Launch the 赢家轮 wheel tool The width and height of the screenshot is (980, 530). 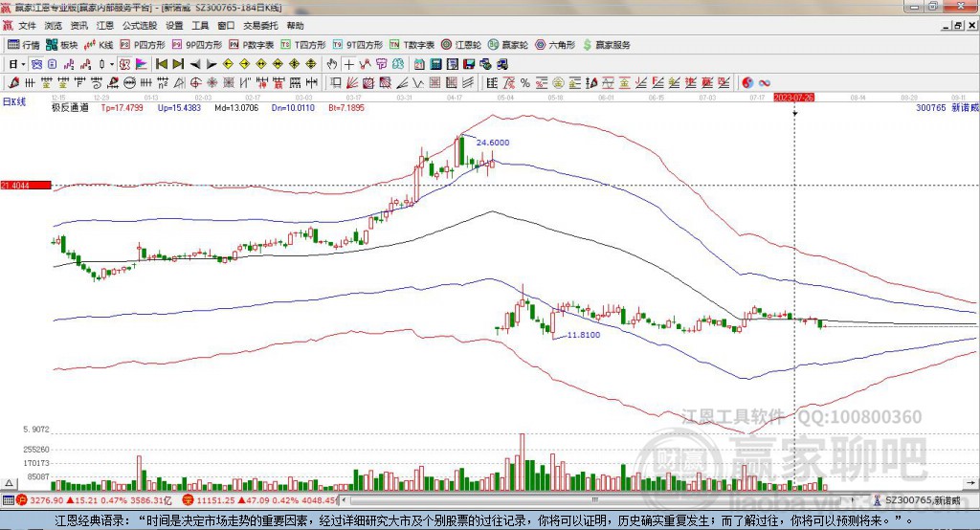tap(508, 45)
